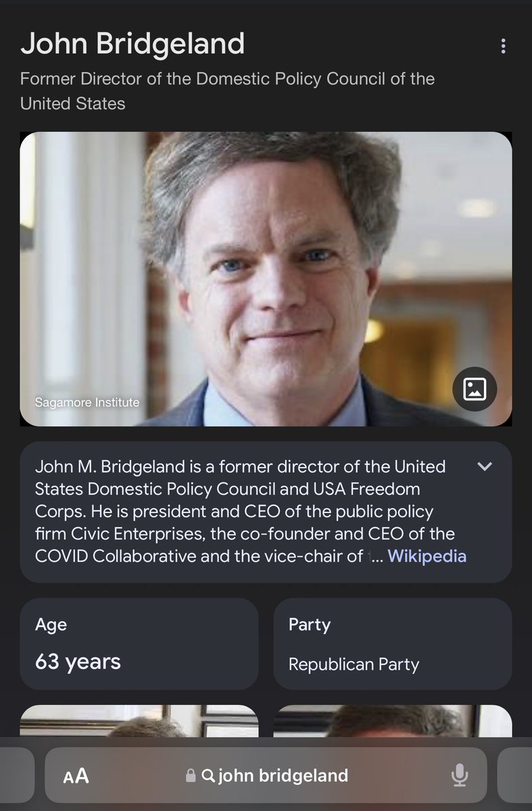Tap the lock icon in address bar
Image resolution: width=532 pixels, height=811 pixels.
(x=191, y=776)
